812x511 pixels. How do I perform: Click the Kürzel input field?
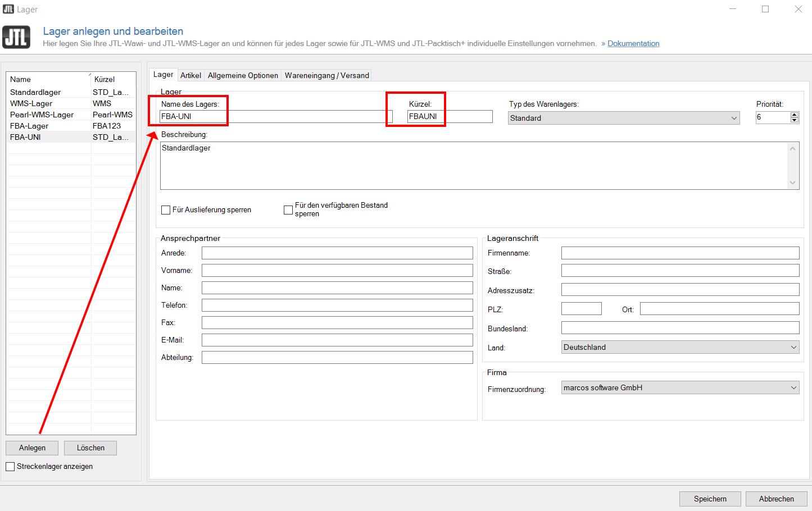click(x=450, y=116)
